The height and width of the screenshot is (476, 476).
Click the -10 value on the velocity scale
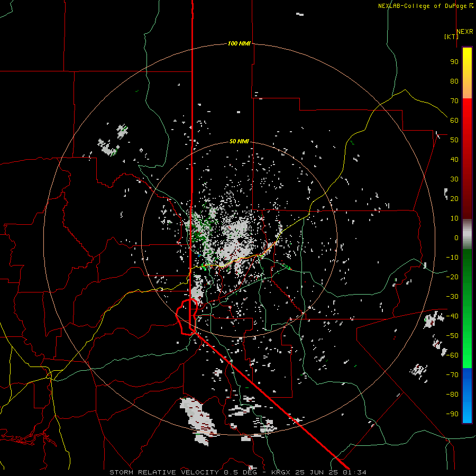tap(452, 258)
